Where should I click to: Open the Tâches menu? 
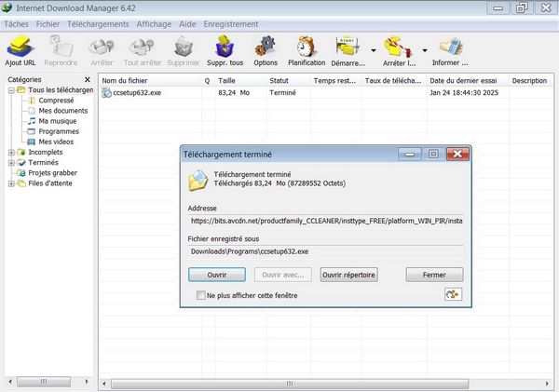click(16, 24)
